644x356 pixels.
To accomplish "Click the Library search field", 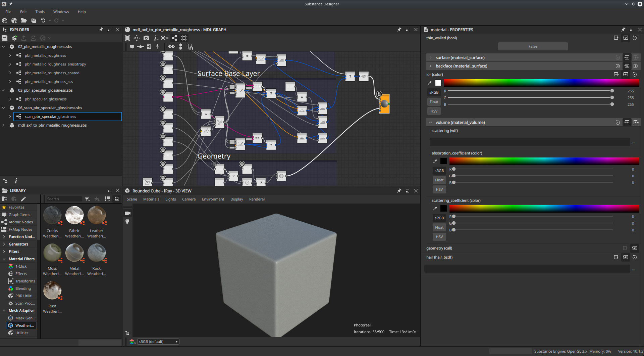I will point(64,199).
